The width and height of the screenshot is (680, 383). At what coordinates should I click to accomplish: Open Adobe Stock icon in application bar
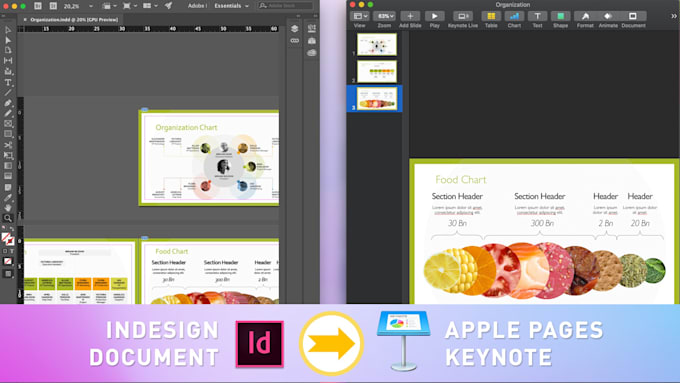click(53, 6)
